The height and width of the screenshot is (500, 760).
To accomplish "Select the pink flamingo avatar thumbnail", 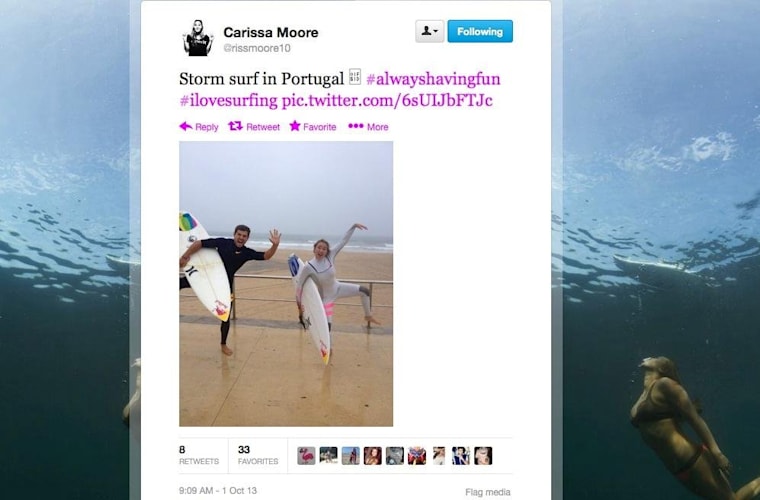I will pos(306,456).
